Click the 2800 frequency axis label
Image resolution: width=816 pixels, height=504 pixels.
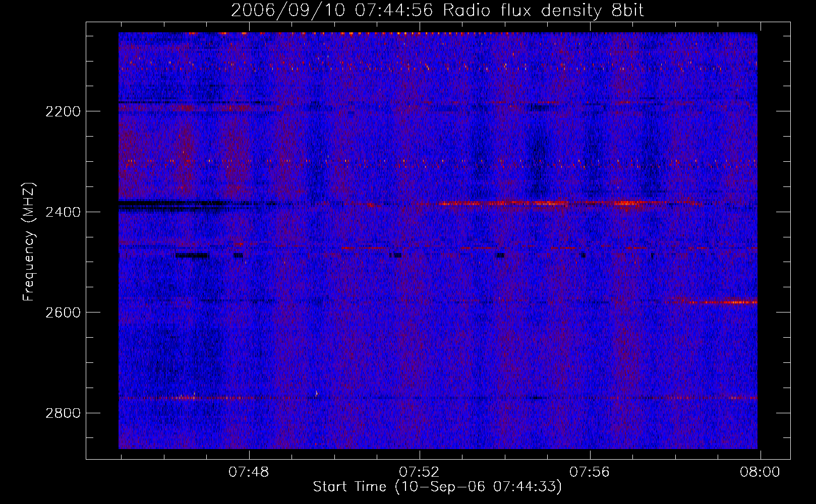(x=63, y=413)
